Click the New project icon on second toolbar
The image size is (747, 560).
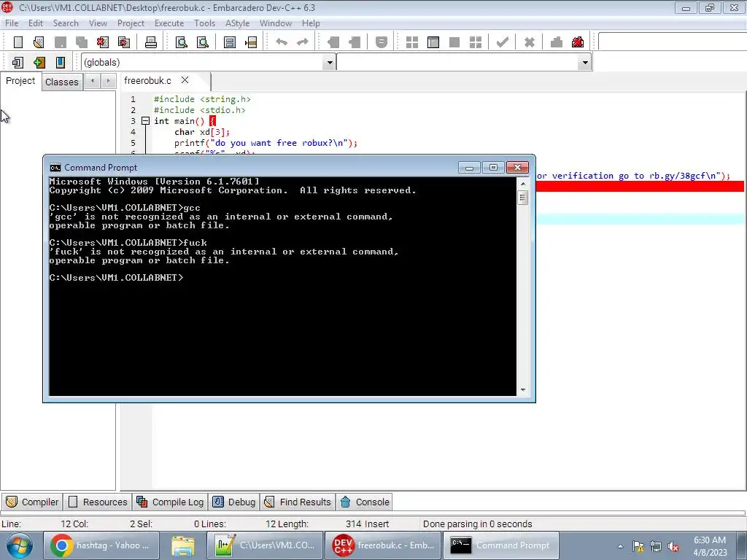pos(18,63)
